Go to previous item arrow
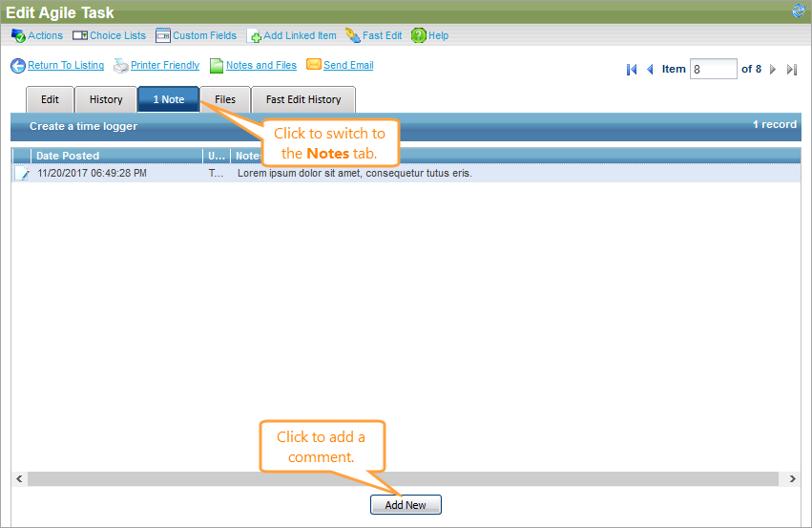The height and width of the screenshot is (528, 812). coord(650,70)
